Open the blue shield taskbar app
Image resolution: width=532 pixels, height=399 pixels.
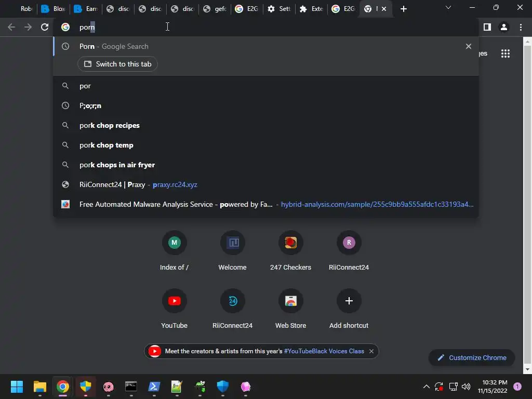(222, 387)
